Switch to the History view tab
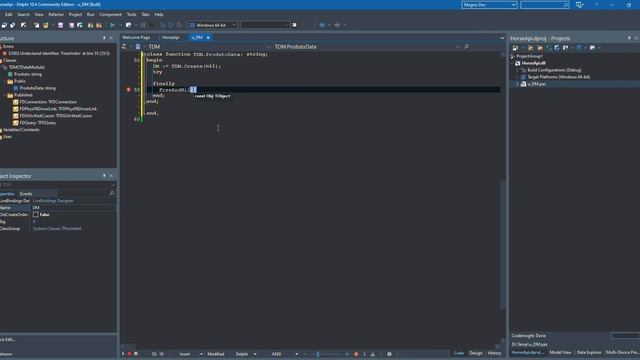Image resolution: width=640 pixels, height=360 pixels. click(x=494, y=353)
